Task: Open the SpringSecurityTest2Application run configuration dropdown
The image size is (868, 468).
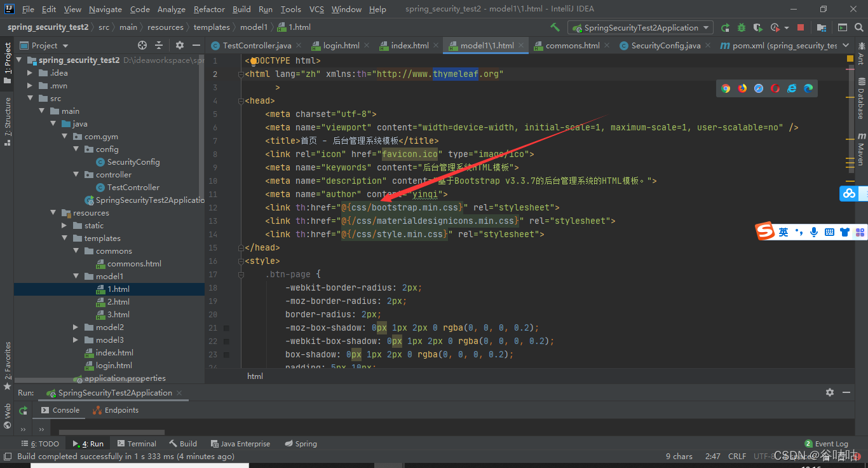Action: pos(641,27)
